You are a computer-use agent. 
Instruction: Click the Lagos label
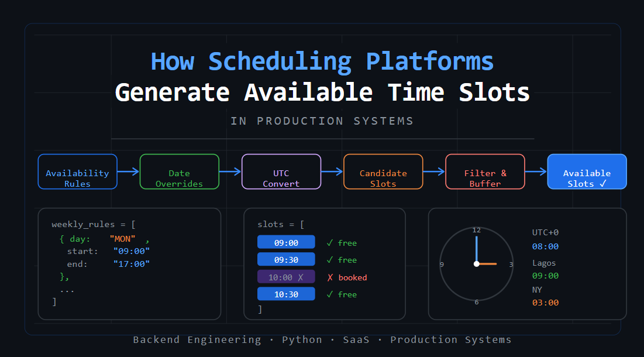(544, 263)
